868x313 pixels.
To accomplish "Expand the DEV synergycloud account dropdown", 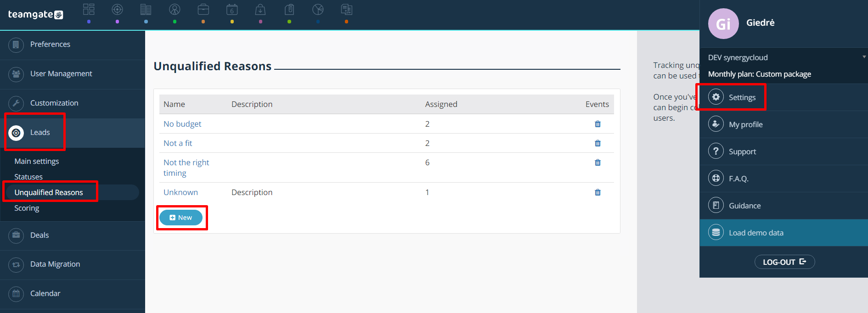I will point(783,57).
